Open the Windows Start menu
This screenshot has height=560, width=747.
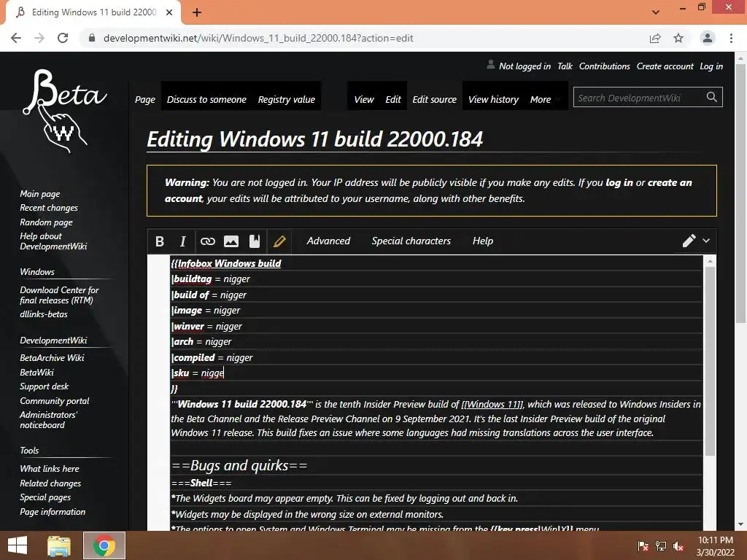[x=18, y=545]
